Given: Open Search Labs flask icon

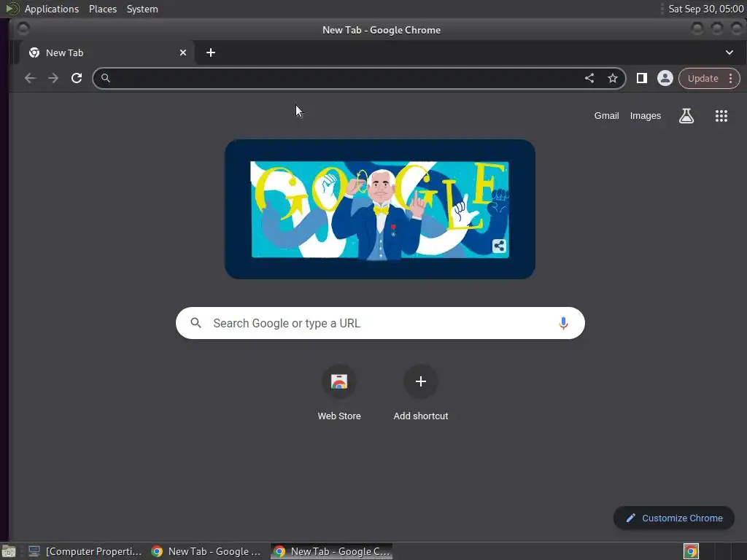Looking at the screenshot, I should [x=686, y=116].
